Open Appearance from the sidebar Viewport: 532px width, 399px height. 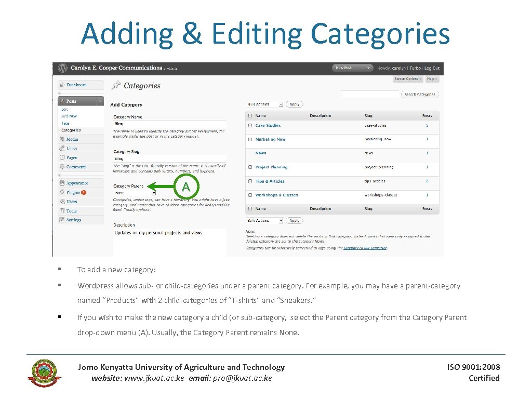pos(61,183)
